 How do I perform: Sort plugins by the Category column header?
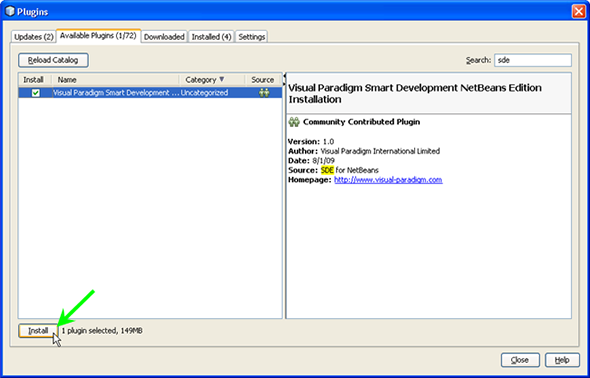coord(212,80)
